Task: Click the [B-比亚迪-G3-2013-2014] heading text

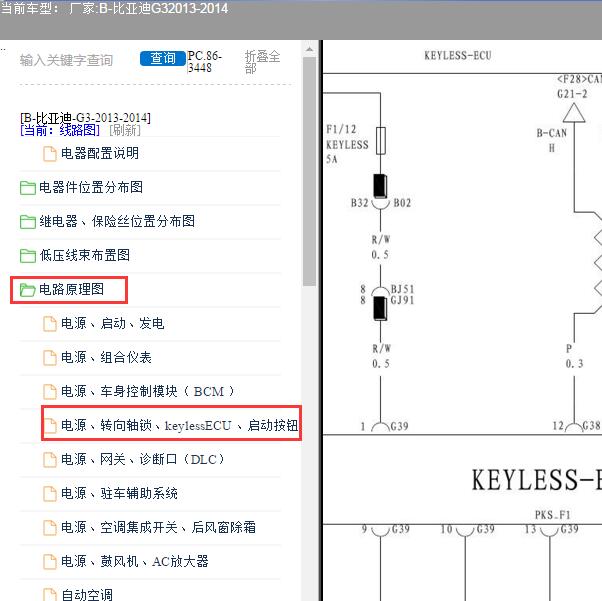Action: click(85, 118)
